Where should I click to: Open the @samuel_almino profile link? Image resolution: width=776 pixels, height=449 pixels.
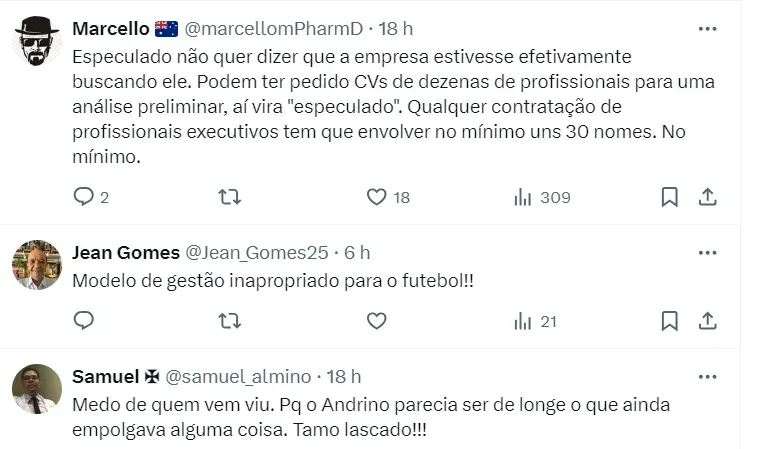pos(238,376)
